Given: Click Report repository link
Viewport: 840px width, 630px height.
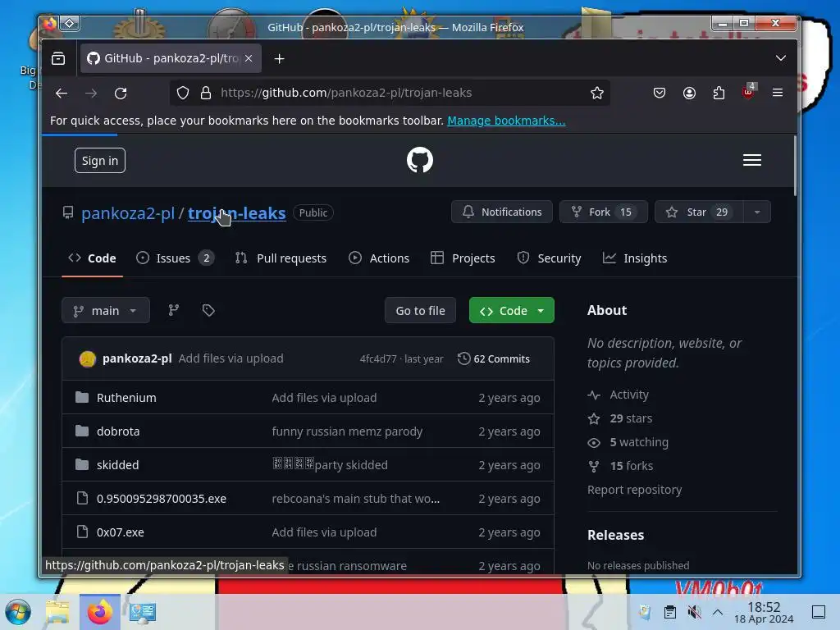Looking at the screenshot, I should point(634,490).
